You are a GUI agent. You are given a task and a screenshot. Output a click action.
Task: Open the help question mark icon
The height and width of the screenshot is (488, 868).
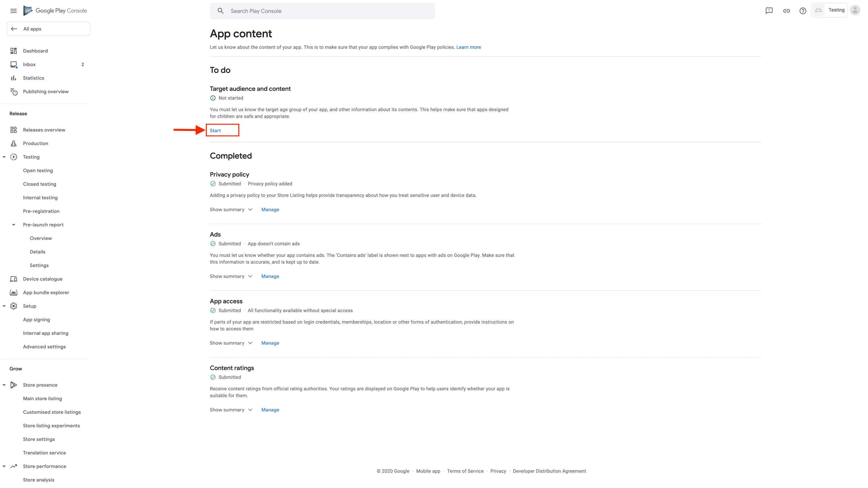(803, 11)
